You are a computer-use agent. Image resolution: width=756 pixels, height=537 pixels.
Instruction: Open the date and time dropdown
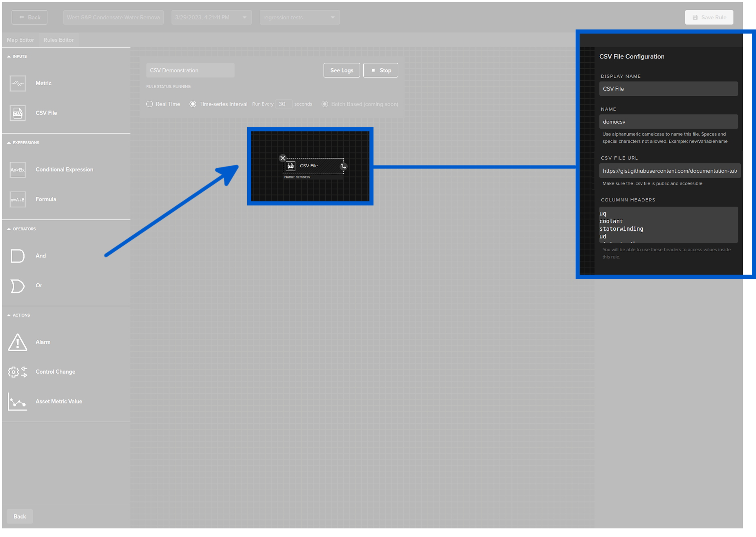point(211,18)
